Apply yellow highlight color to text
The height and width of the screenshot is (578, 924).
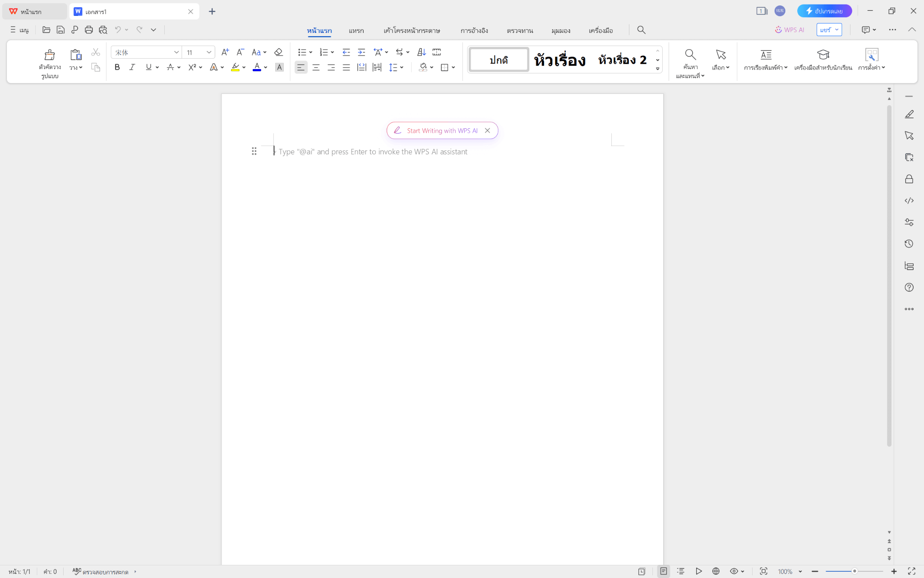pyautogui.click(x=235, y=67)
